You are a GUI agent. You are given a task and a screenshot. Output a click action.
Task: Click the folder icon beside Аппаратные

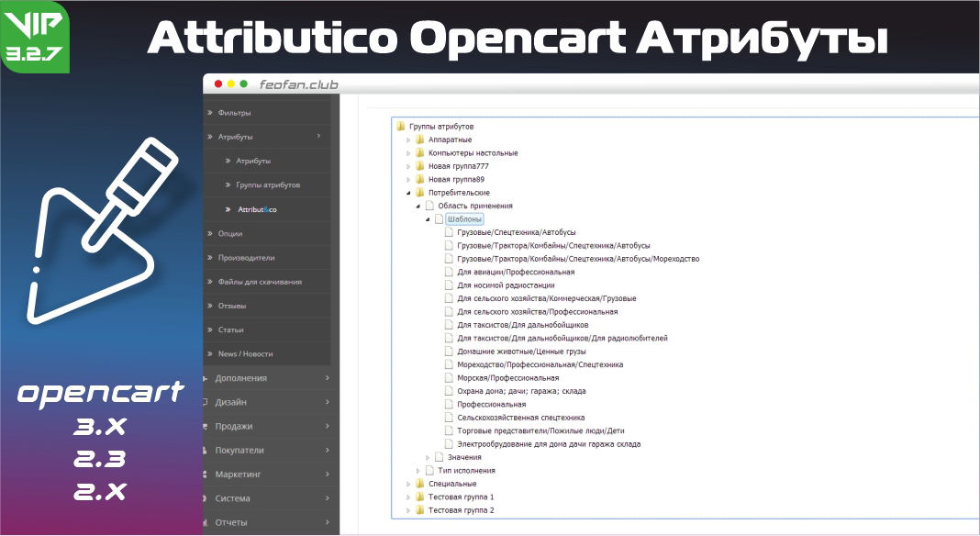pyautogui.click(x=419, y=140)
